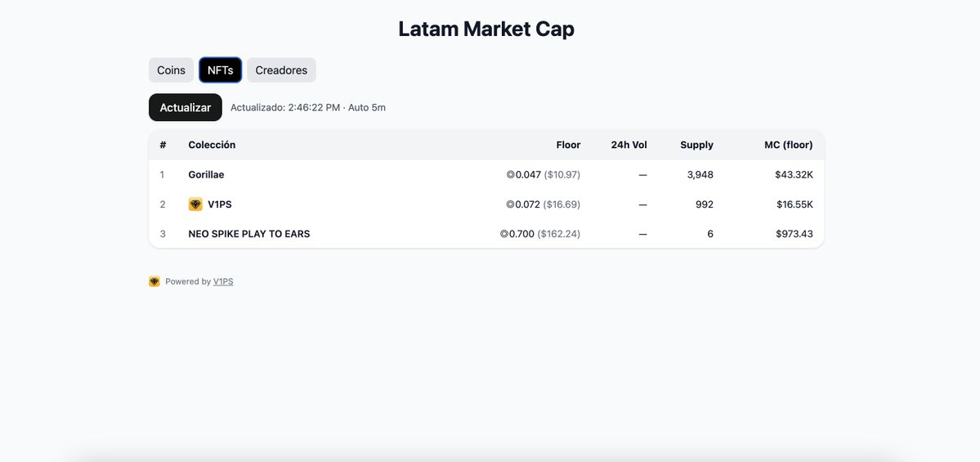Click the Colección column header
The height and width of the screenshot is (462, 980).
click(212, 145)
